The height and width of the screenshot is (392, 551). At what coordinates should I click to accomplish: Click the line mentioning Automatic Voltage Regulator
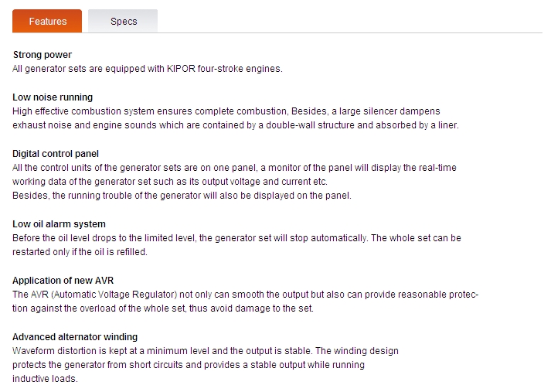(245, 295)
